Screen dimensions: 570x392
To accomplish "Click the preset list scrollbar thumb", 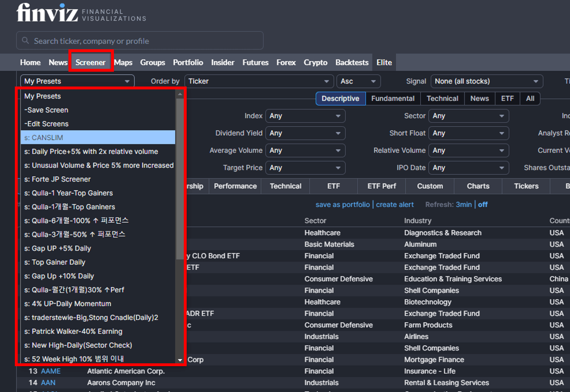I will tap(180, 179).
